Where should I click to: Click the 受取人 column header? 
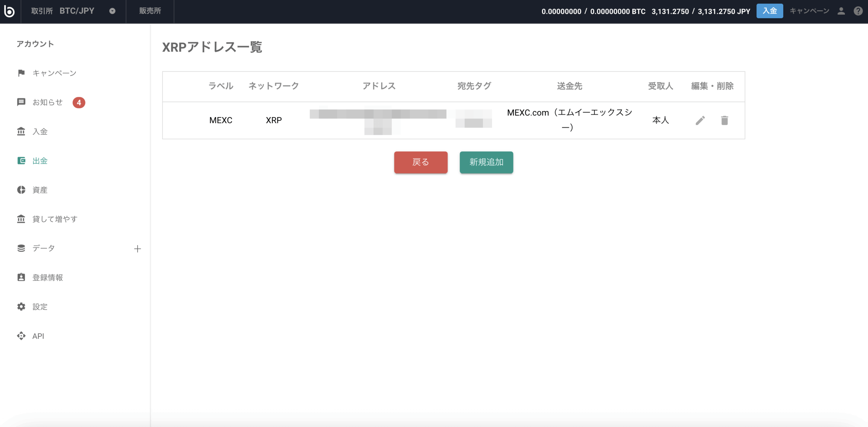[660, 86]
